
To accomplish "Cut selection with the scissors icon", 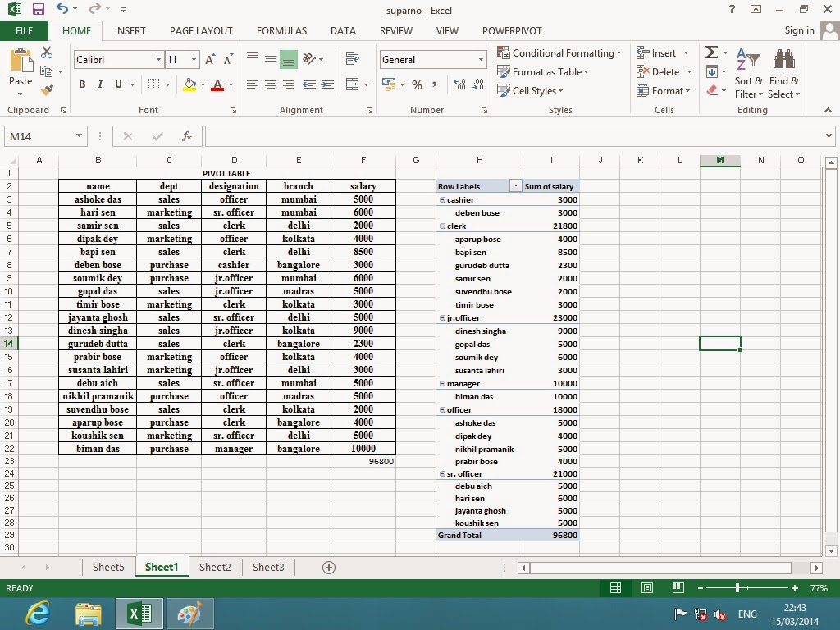I will pyautogui.click(x=47, y=52).
